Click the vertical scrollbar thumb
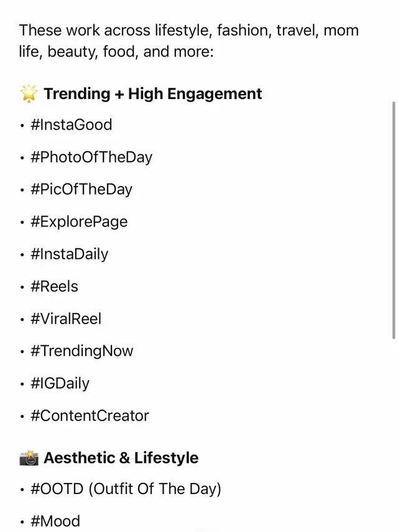Image resolution: width=398 pixels, height=532 pixels. click(394, 220)
